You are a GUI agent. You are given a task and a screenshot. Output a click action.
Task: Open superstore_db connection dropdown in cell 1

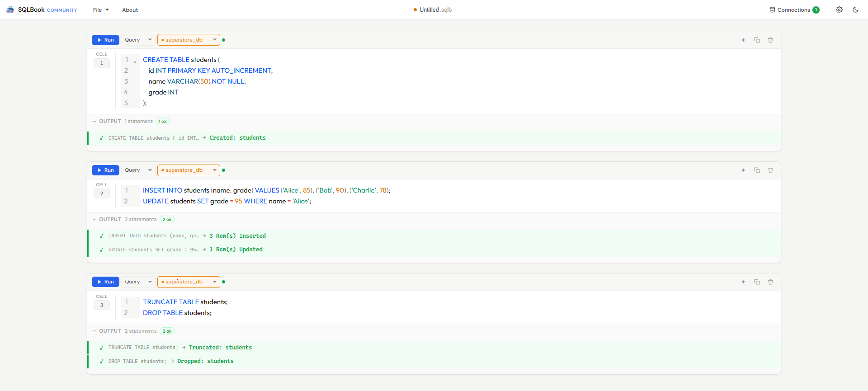[189, 40]
